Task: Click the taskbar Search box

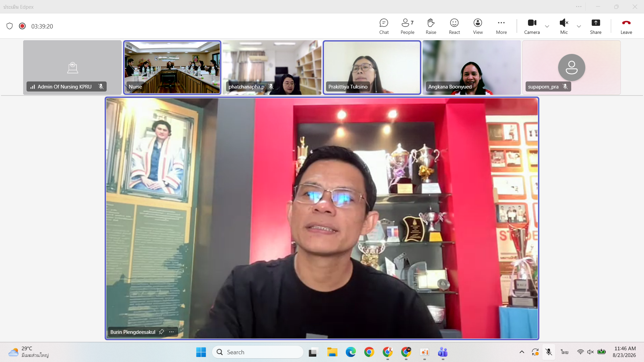Action: (258, 352)
